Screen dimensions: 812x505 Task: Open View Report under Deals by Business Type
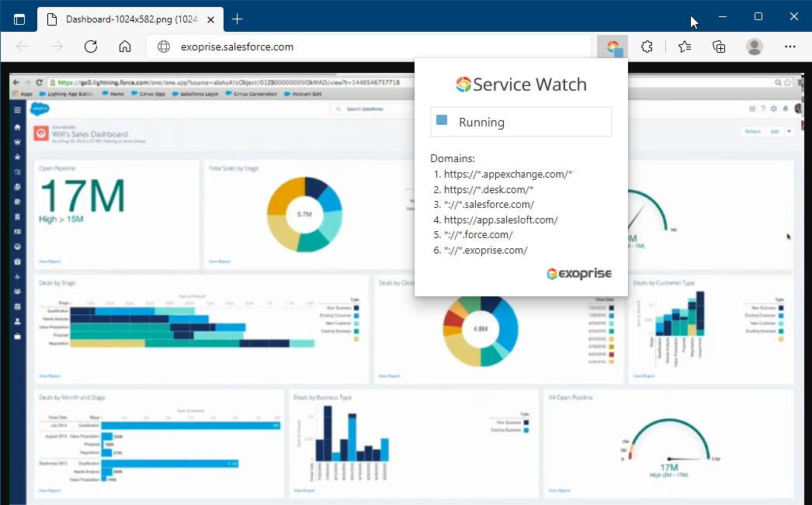[x=304, y=490]
